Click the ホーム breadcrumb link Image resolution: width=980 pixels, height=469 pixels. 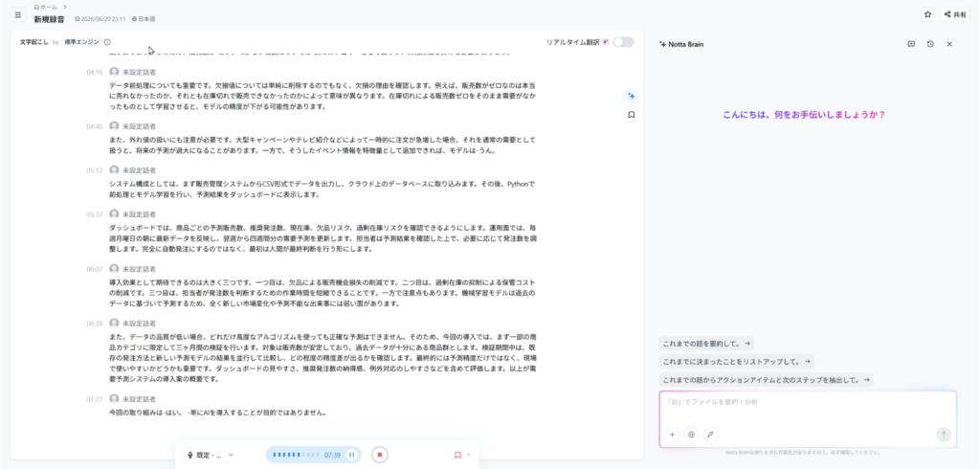(50, 7)
